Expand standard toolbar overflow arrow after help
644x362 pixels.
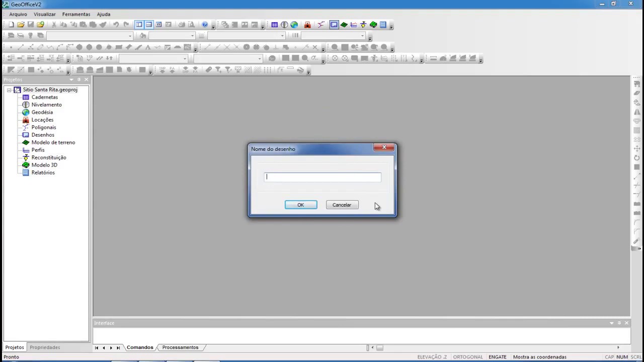213,26
